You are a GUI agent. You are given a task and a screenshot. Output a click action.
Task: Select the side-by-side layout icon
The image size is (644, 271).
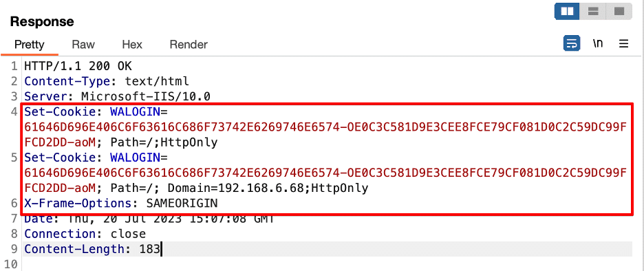point(567,11)
